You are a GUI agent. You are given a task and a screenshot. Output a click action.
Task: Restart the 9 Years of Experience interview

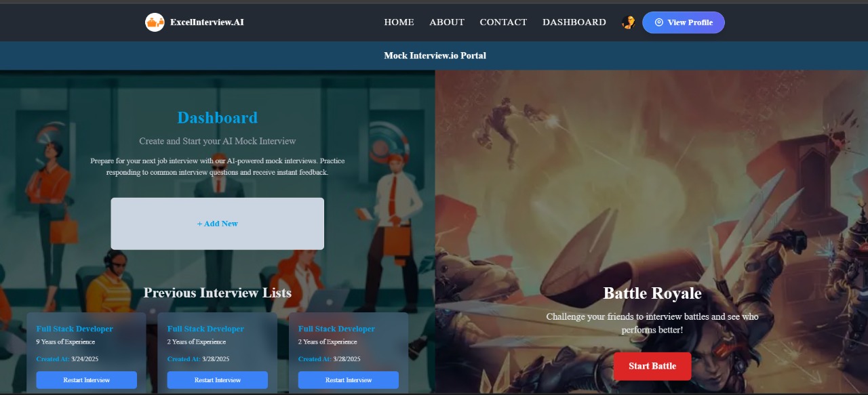(x=87, y=380)
